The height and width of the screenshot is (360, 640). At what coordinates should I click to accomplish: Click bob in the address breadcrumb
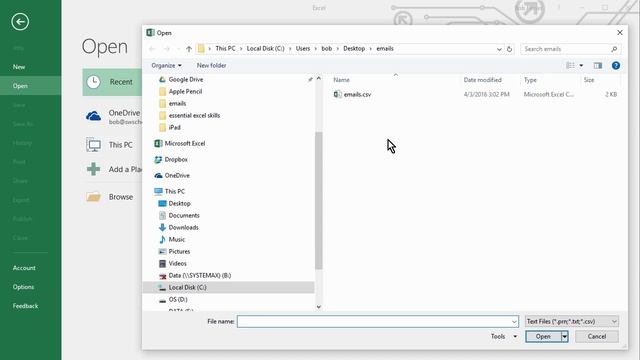tap(327, 49)
